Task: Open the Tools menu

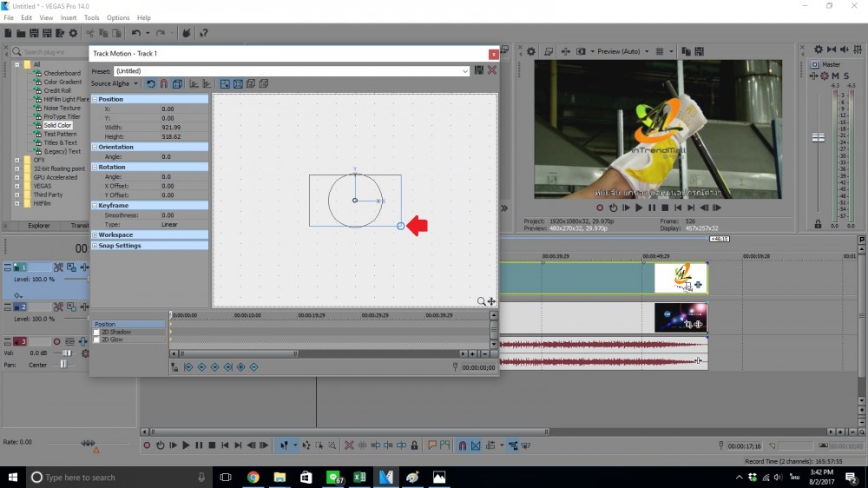Action: point(91,17)
